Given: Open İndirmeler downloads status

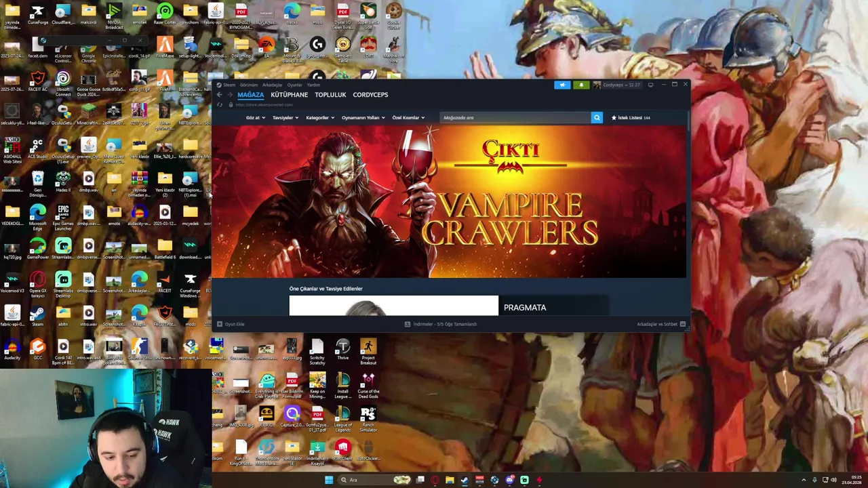Looking at the screenshot, I should tap(441, 324).
